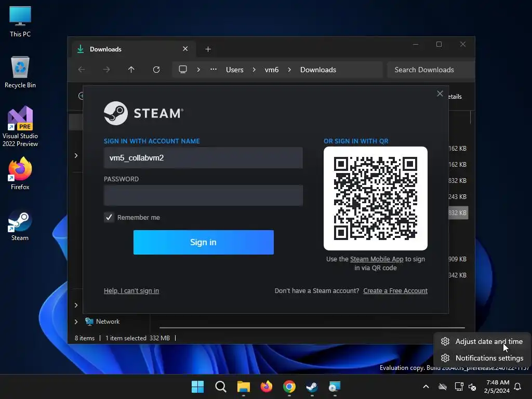Image resolution: width=532 pixels, height=399 pixels.
Task: Click the muted volume tray icon
Action: coord(472,387)
